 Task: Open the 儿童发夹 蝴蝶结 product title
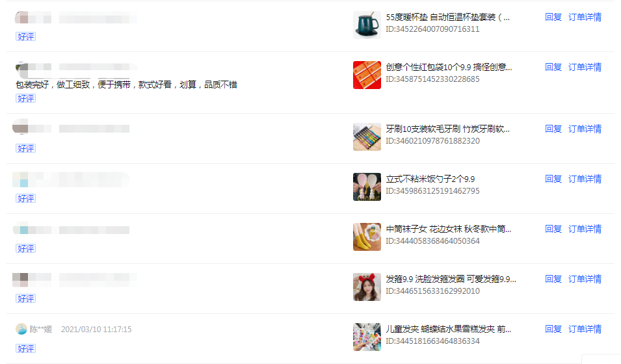click(448, 329)
